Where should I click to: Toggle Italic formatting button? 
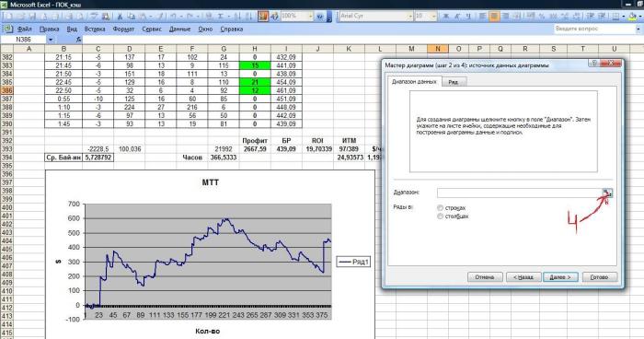click(x=456, y=17)
